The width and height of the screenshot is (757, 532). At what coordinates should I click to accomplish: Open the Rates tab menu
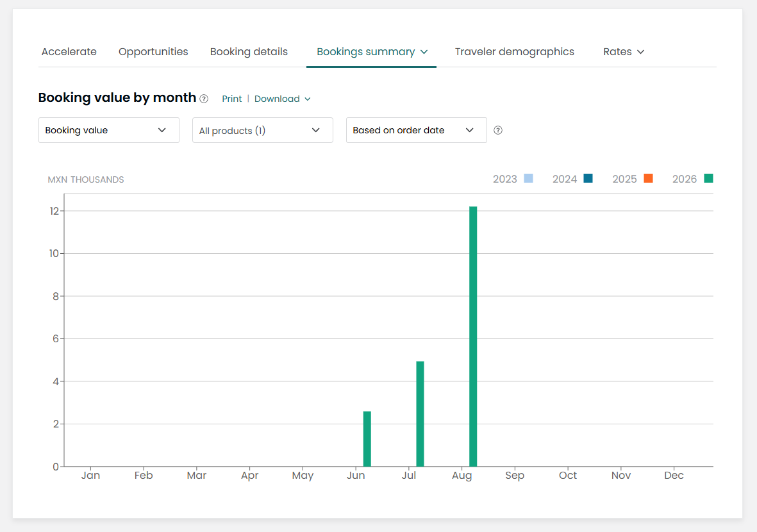pos(623,52)
